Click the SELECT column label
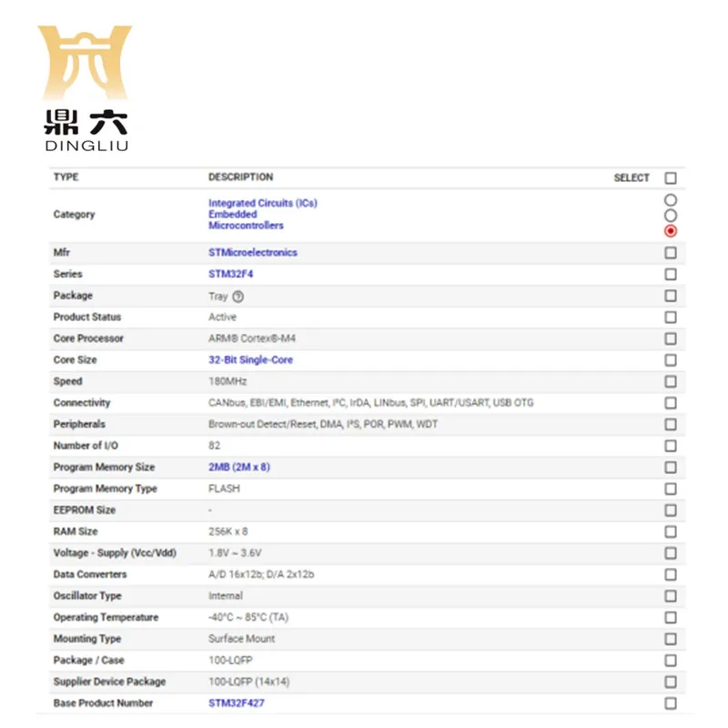The height and width of the screenshot is (728, 728). click(x=632, y=177)
